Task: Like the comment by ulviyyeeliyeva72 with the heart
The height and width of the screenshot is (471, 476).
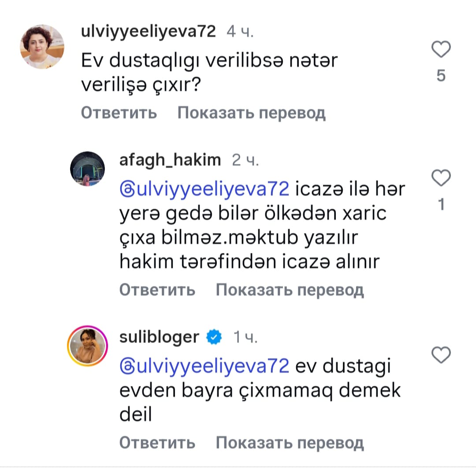Action: tap(441, 50)
